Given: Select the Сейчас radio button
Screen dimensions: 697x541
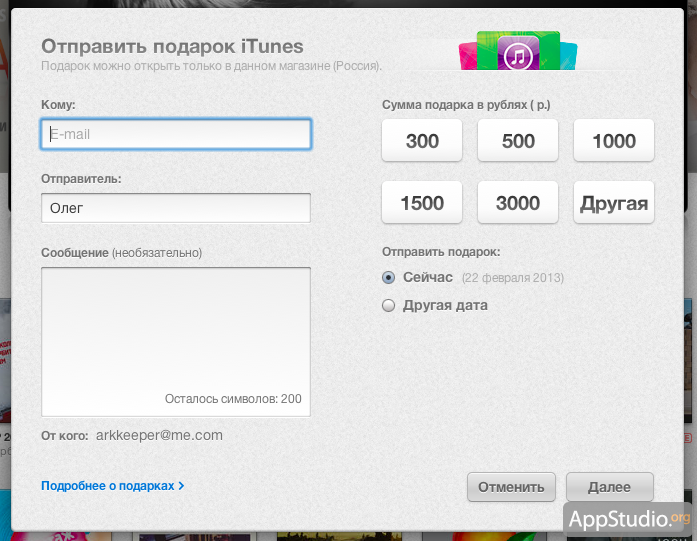Looking at the screenshot, I should click(389, 277).
